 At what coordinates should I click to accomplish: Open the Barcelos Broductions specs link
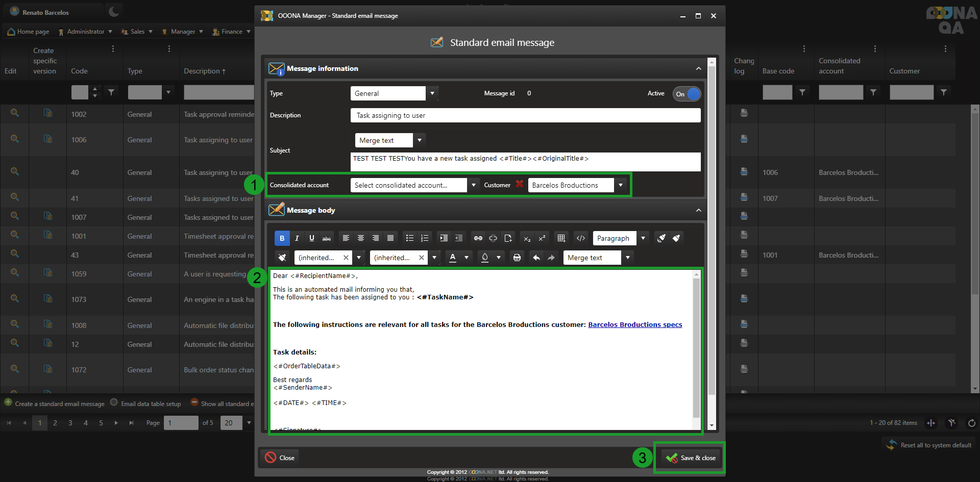pyautogui.click(x=634, y=325)
